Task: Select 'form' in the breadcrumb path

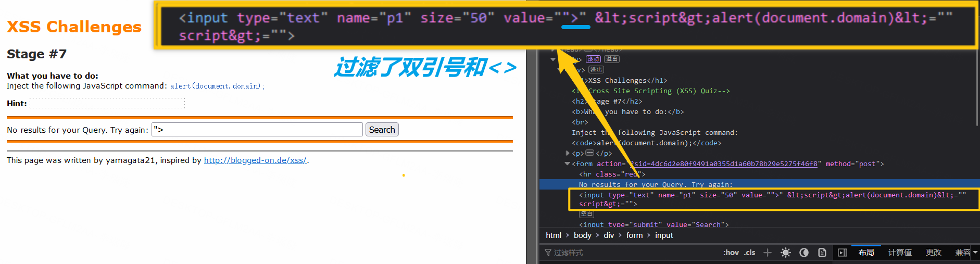Action: [x=634, y=235]
